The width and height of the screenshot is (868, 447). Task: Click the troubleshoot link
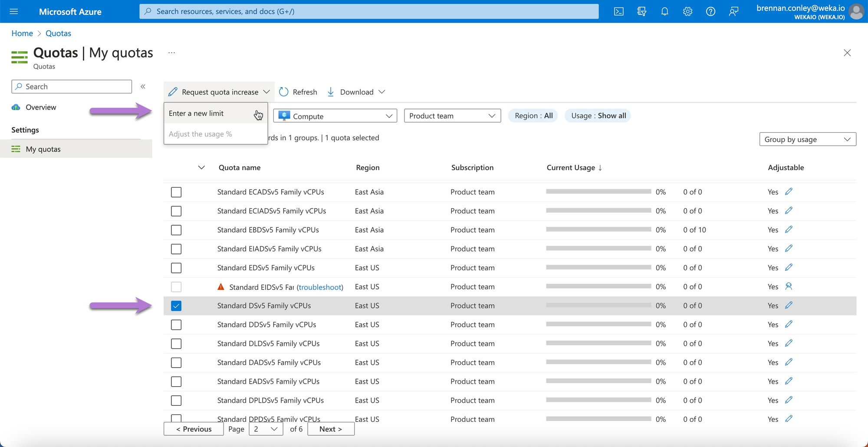pos(320,287)
